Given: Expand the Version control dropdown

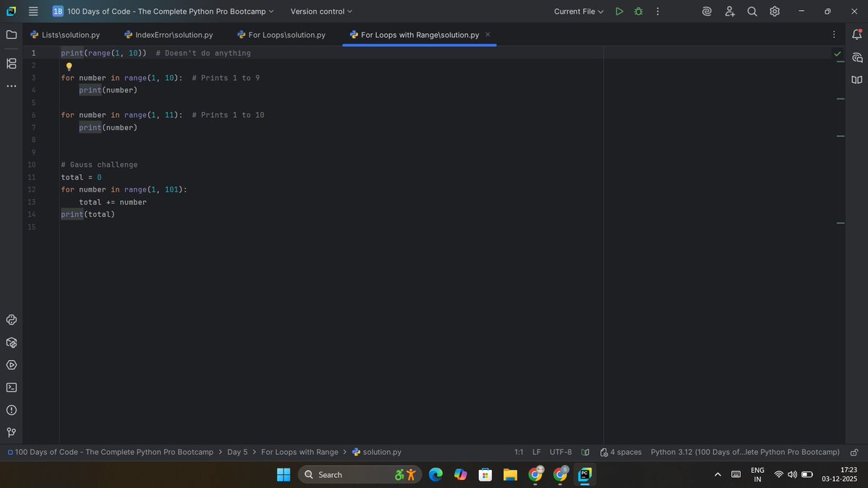Looking at the screenshot, I should (321, 11).
